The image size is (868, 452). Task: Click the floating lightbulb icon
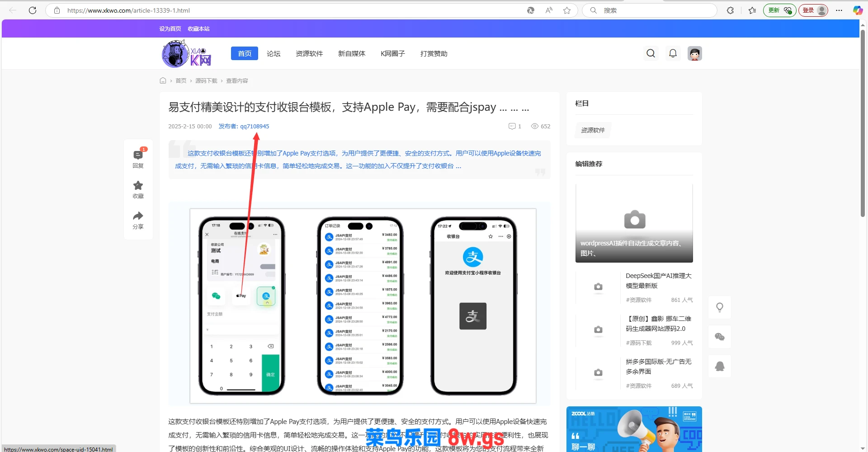pos(720,307)
